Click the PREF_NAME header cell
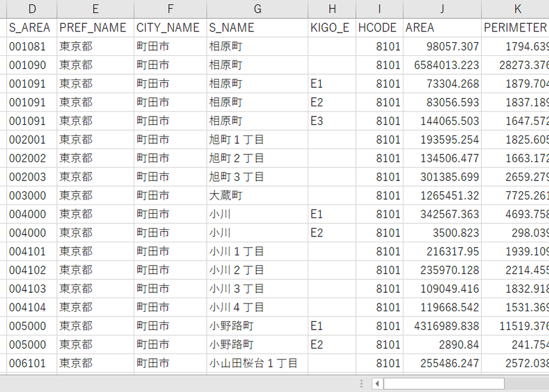Screen dimensions: 549x392 pos(95,28)
